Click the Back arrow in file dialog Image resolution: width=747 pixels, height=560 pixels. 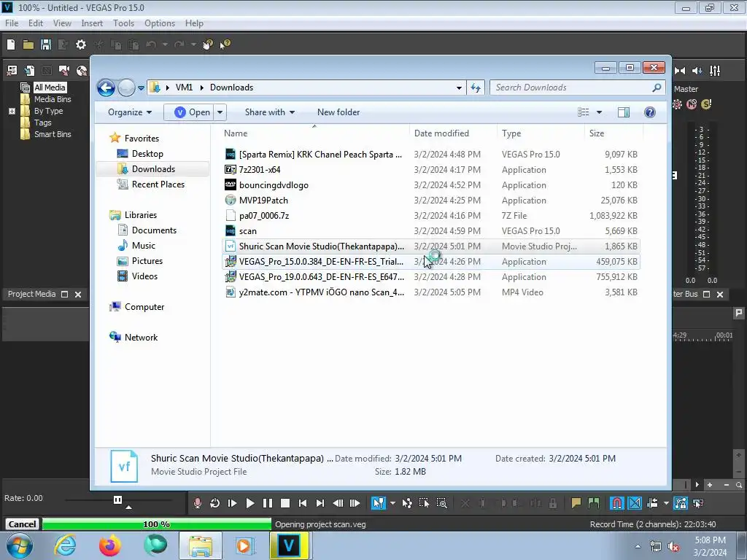click(106, 87)
